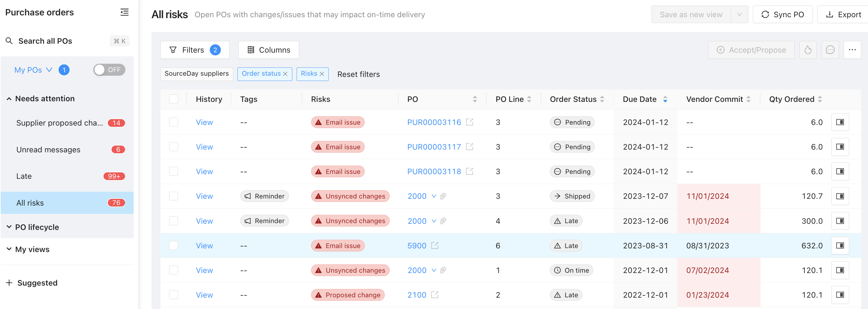Open external link icon next to 2100
This screenshot has height=309, width=868.
[x=435, y=295]
